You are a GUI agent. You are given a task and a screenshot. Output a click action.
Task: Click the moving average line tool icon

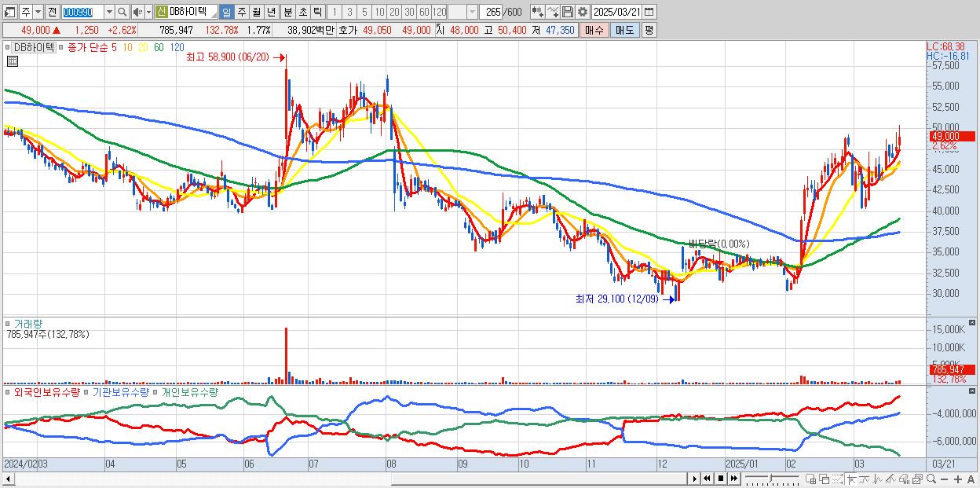click(x=865, y=479)
